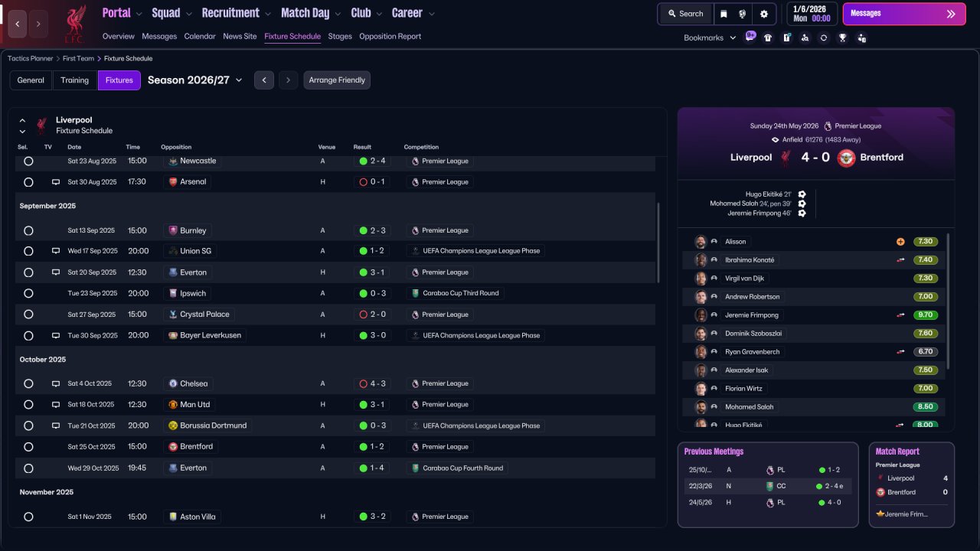The width and height of the screenshot is (980, 551).
Task: Open the First Team breadcrumb link
Action: 78,58
